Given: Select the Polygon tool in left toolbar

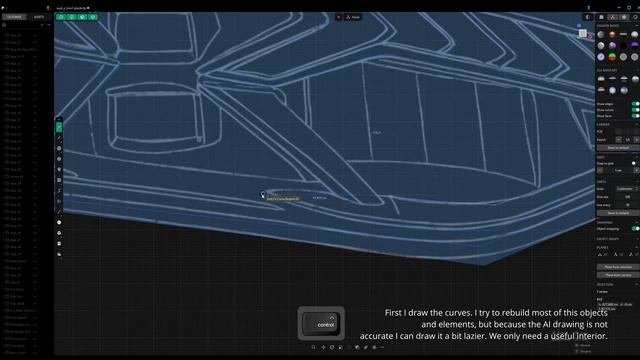Looking at the screenshot, I should coord(59,169).
